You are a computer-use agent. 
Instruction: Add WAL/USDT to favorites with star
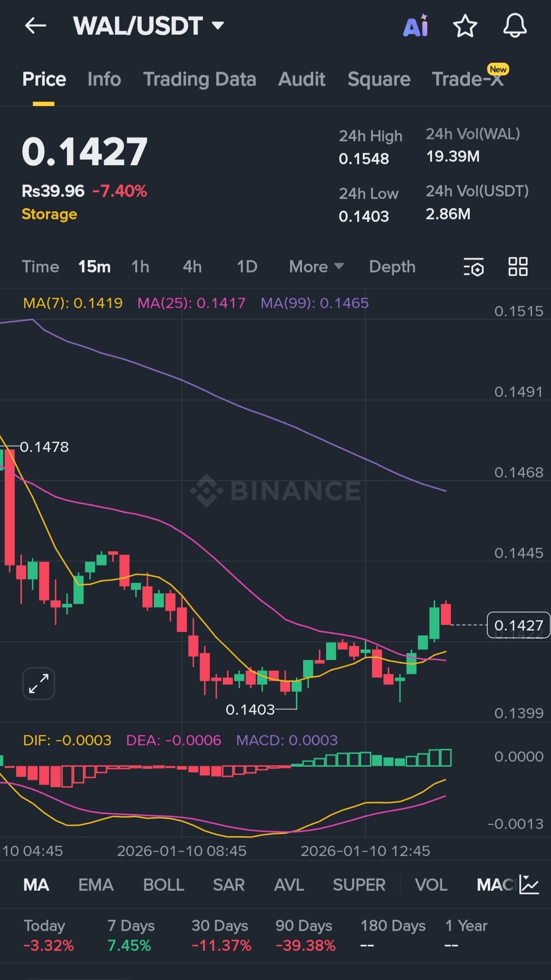pos(465,26)
